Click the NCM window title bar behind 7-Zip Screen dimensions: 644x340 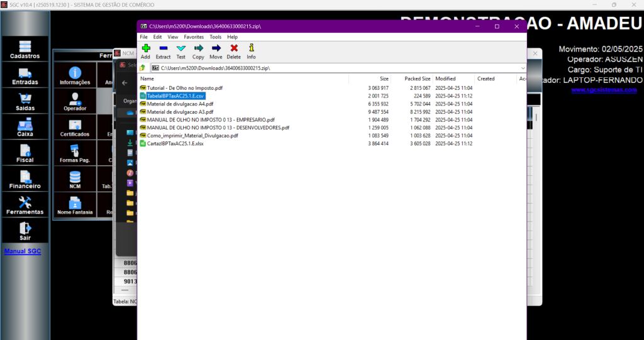(125, 53)
